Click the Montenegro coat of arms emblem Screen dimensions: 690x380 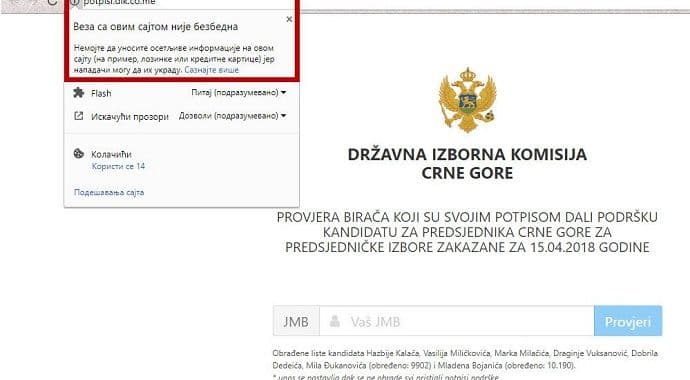(467, 100)
